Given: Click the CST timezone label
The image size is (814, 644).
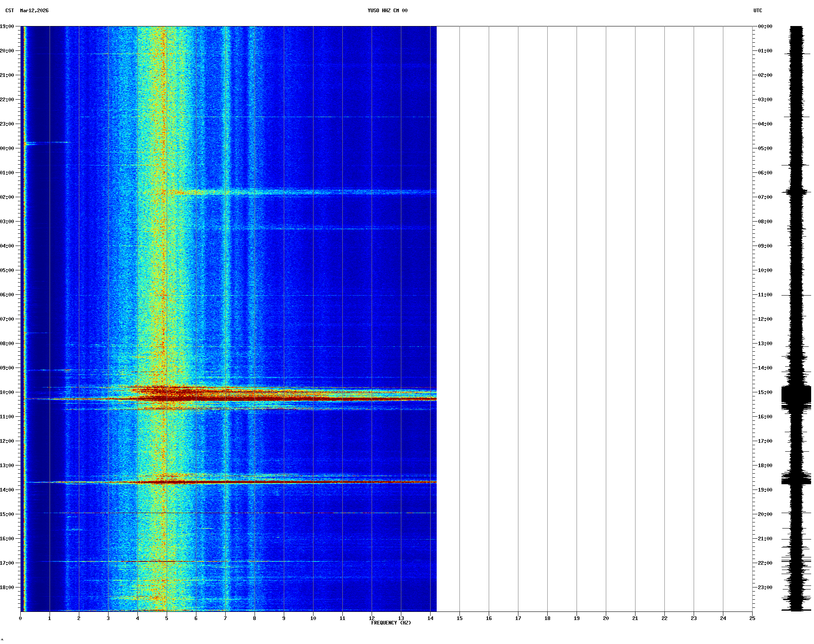Looking at the screenshot, I should [9, 11].
